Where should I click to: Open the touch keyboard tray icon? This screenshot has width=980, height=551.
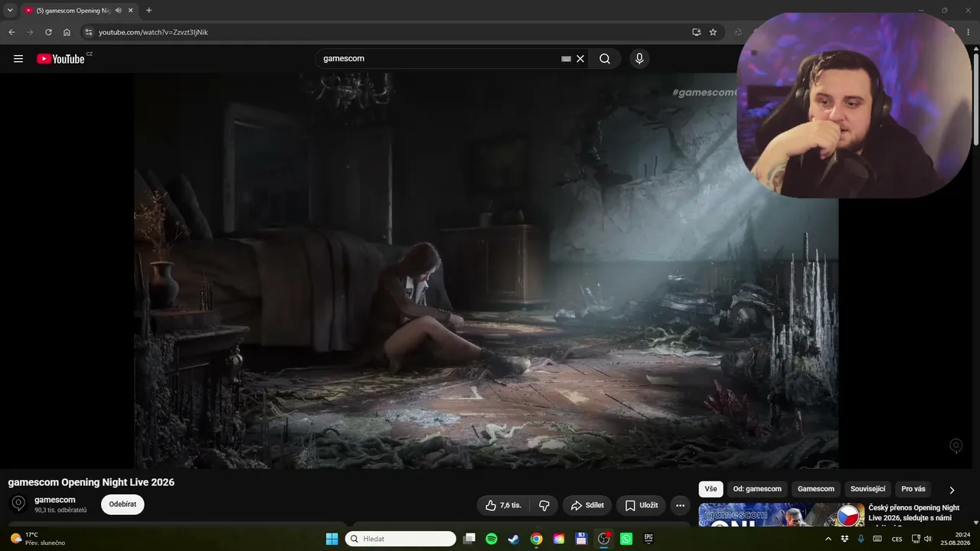click(877, 539)
